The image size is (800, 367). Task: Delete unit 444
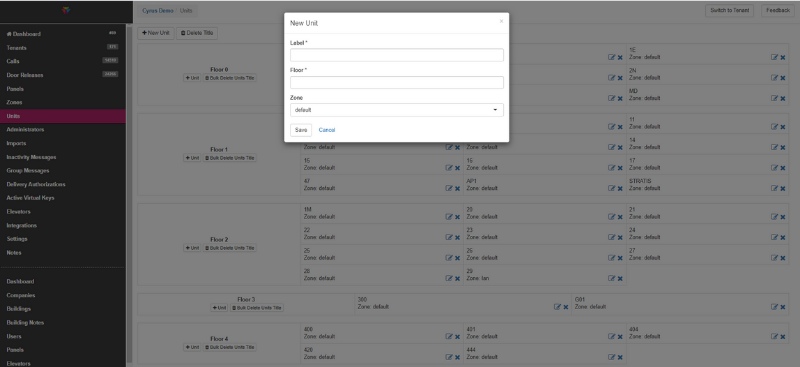click(620, 357)
